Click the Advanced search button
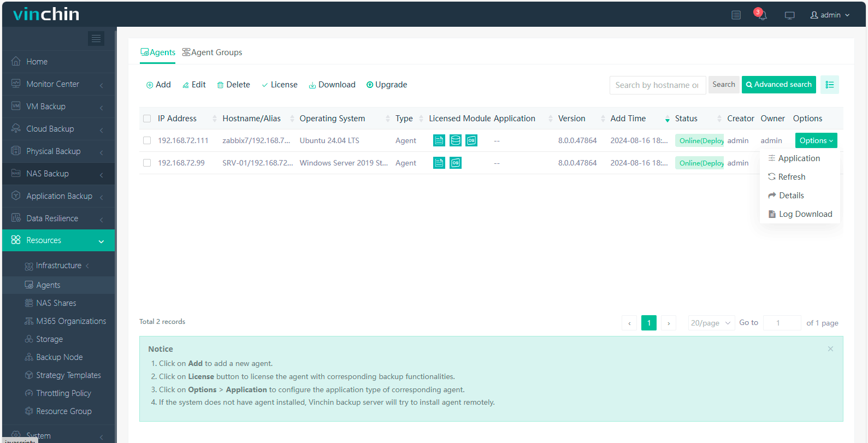The height and width of the screenshot is (443, 868). click(778, 85)
